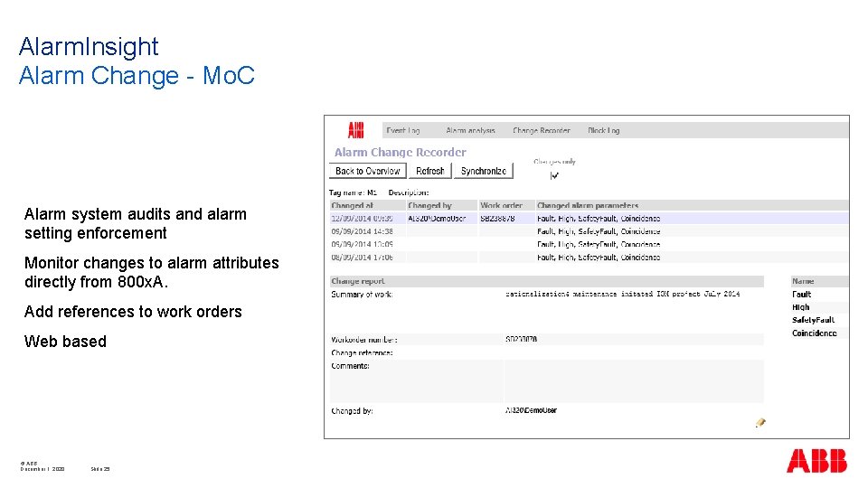Select the Block Log tab
868x488 pixels.
pyautogui.click(x=603, y=130)
